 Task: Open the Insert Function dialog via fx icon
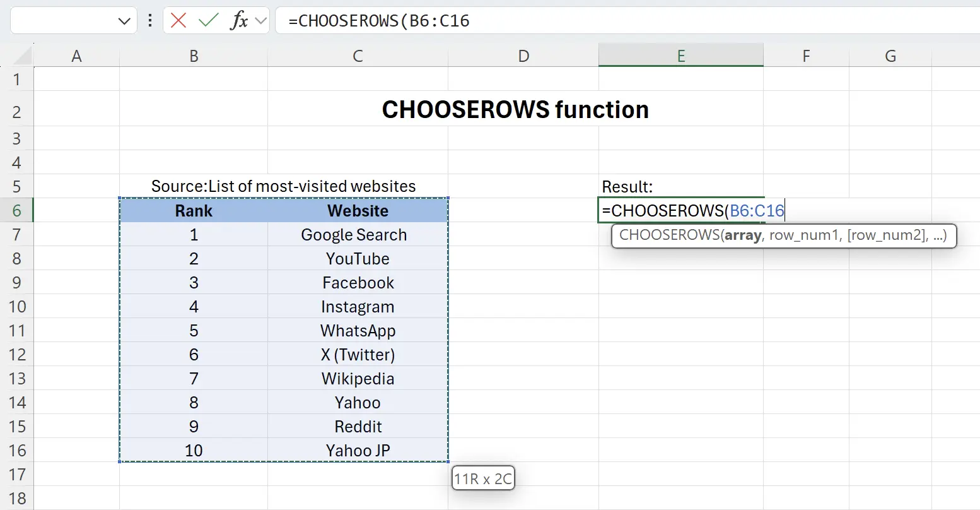coord(238,20)
